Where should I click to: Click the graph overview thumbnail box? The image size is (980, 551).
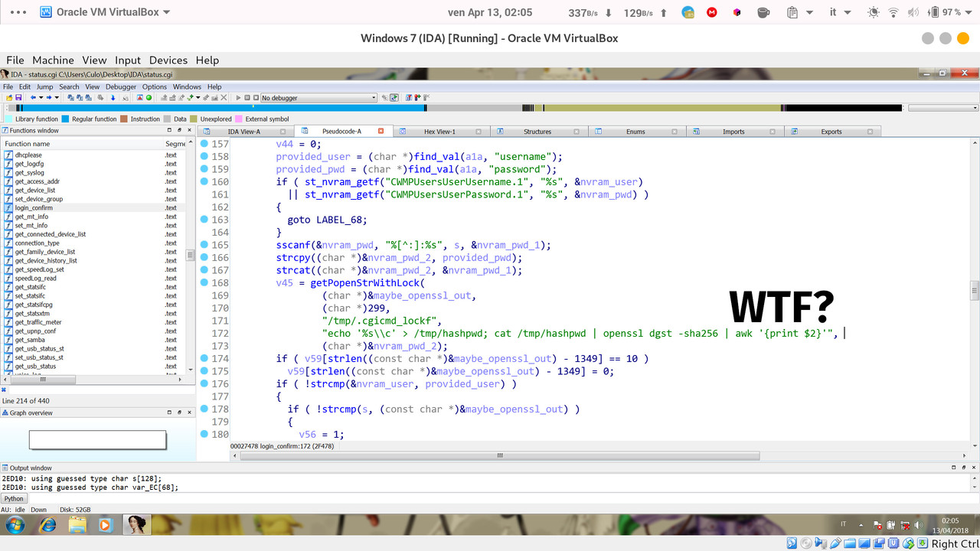point(97,439)
